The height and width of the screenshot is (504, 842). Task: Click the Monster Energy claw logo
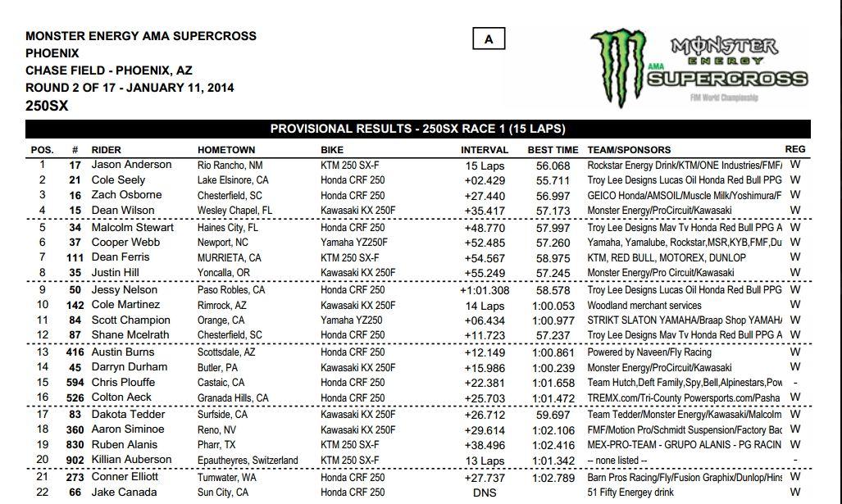617,66
